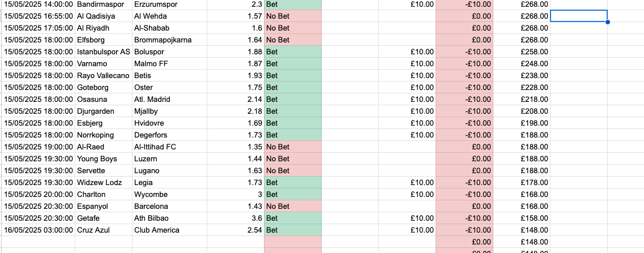Click the -£10.00 cell in Norrkoping row
Image resolution: width=644 pixels, height=253 pixels.
464,135
